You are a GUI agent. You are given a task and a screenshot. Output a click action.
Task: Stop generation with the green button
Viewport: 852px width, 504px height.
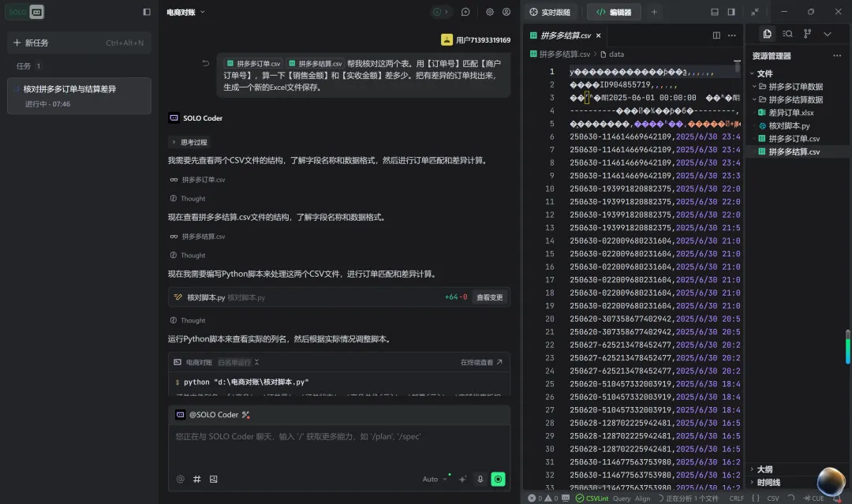pos(499,479)
